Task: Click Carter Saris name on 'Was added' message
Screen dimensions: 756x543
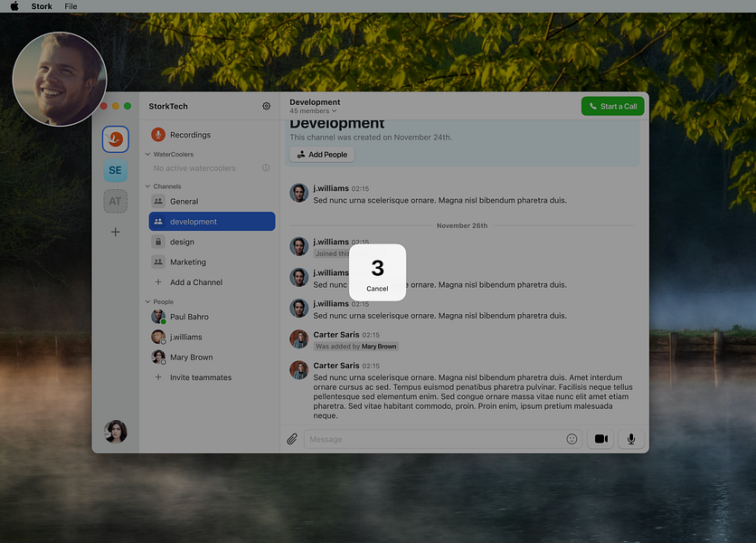Action: pyautogui.click(x=336, y=335)
